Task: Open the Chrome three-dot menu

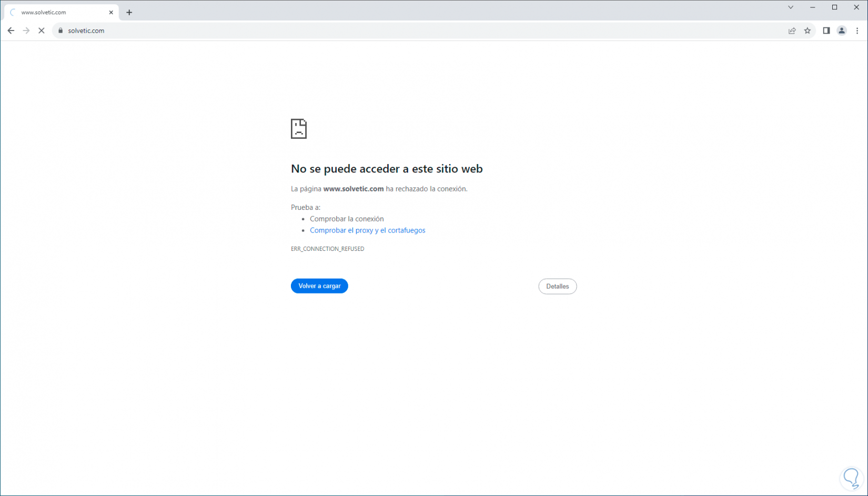Action: [857, 31]
